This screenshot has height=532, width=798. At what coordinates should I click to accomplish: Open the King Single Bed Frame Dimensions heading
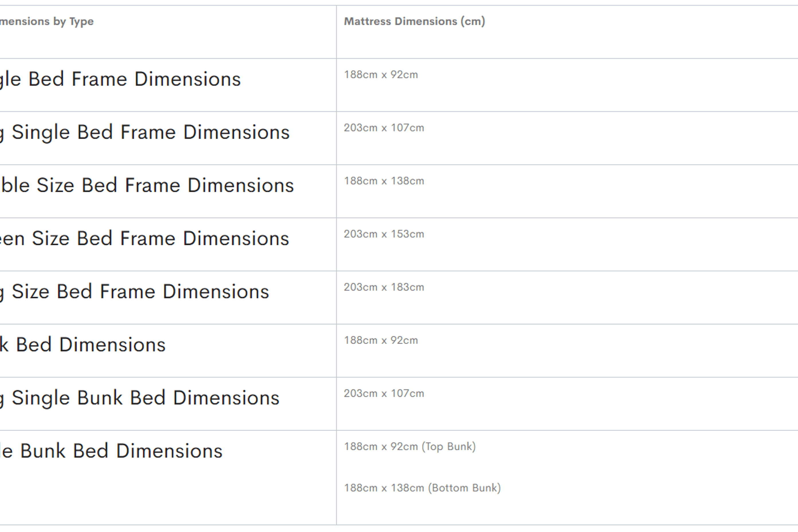(145, 132)
